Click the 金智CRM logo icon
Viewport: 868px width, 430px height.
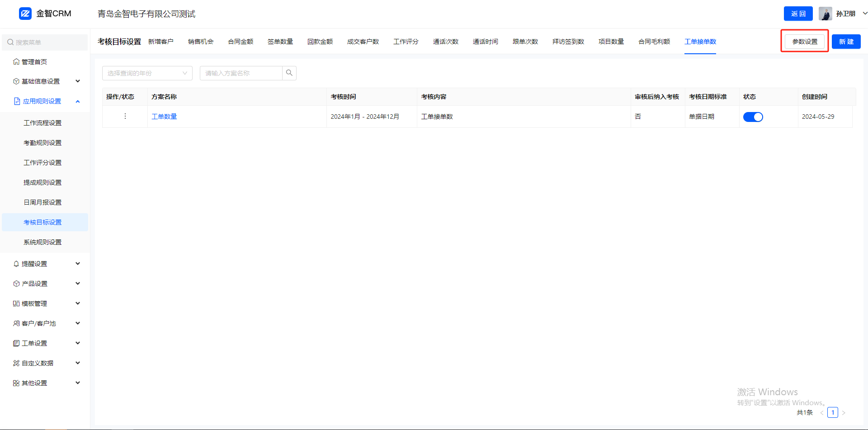25,14
